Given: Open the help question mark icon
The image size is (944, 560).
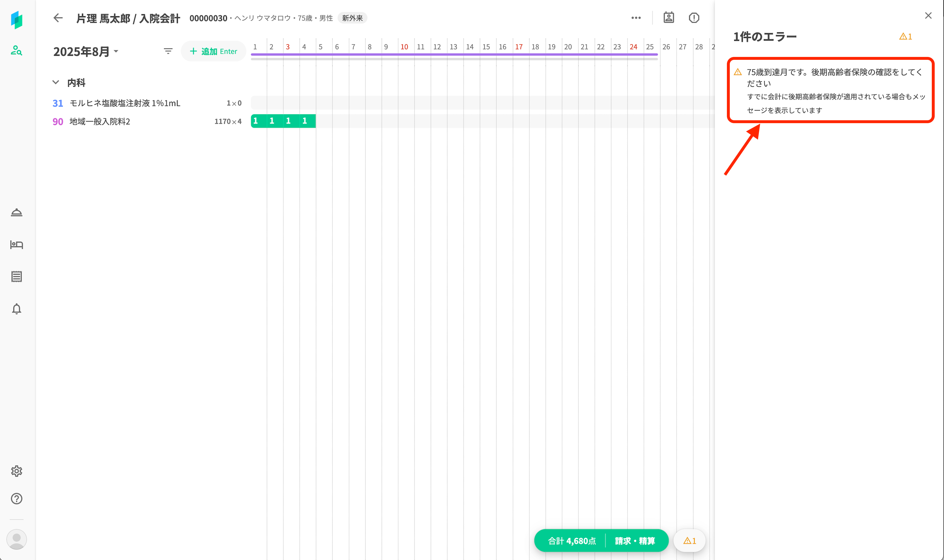Looking at the screenshot, I should point(16,498).
